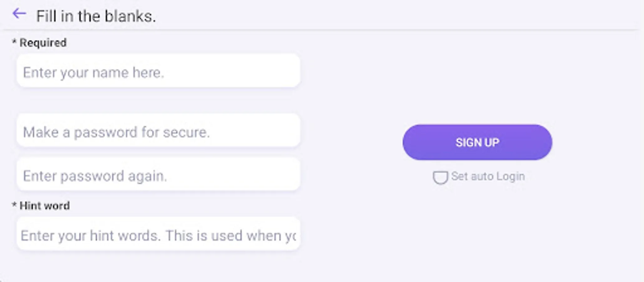
Task: Place cursor in the box under Hint word
Action: (x=158, y=235)
